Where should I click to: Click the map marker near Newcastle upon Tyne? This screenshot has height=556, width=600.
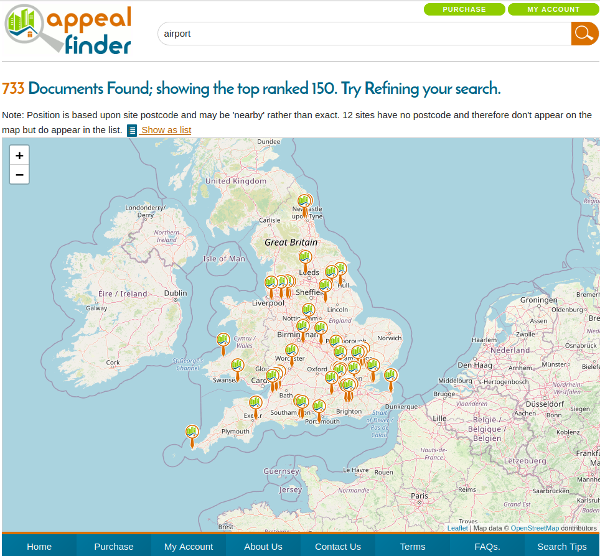(x=305, y=203)
